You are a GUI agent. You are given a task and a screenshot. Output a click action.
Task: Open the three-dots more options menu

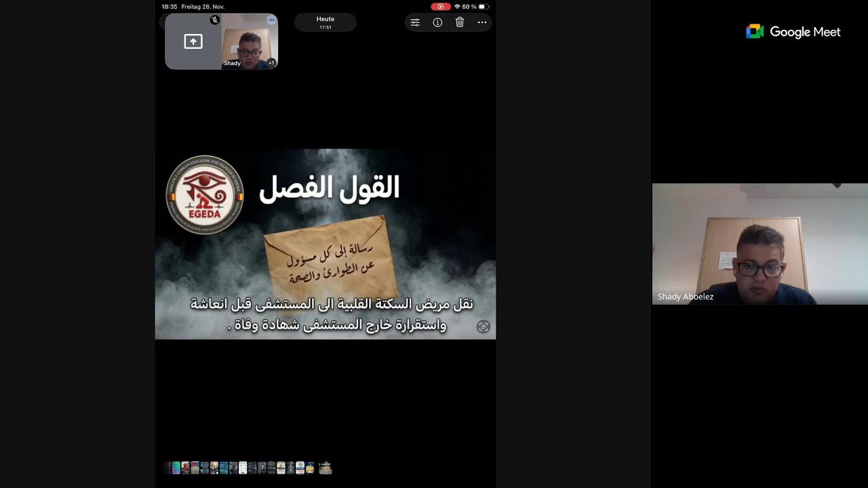click(x=482, y=22)
